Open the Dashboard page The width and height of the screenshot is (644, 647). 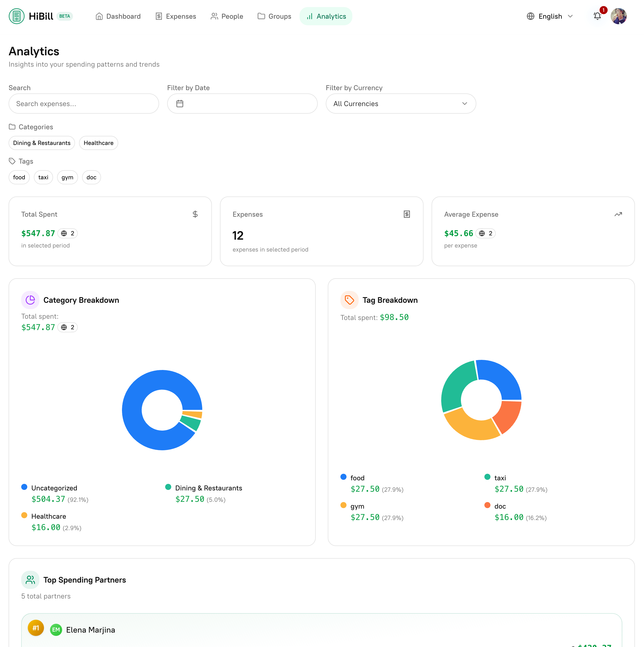(x=118, y=16)
